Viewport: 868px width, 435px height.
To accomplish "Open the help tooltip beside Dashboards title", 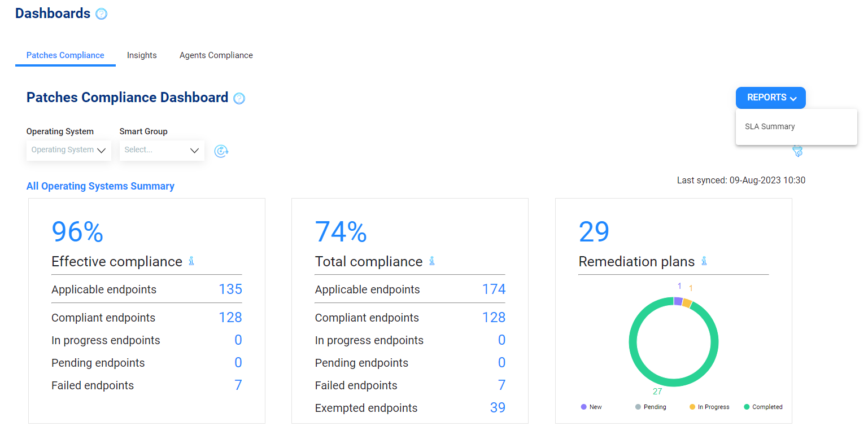I will click(x=101, y=13).
